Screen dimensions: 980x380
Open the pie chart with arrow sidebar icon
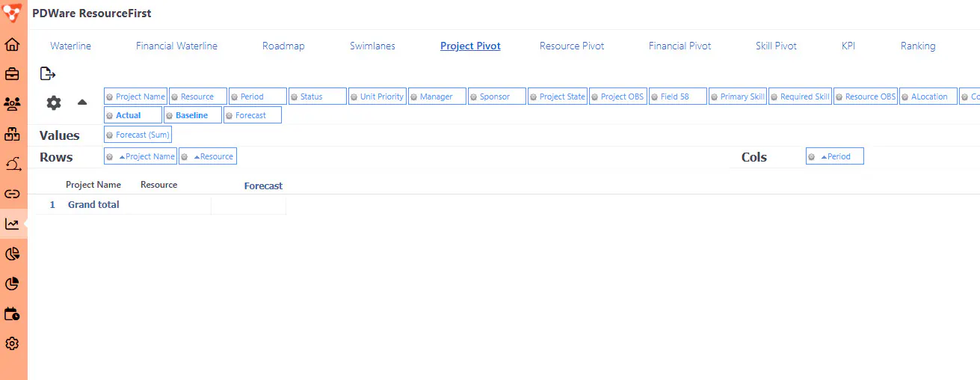pyautogui.click(x=12, y=254)
